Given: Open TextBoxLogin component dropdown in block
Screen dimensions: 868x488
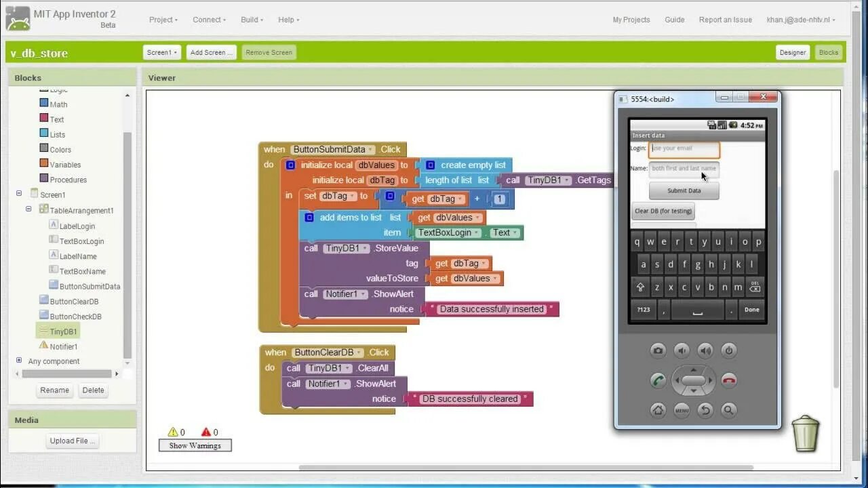Looking at the screenshot, I should pyautogui.click(x=448, y=232).
